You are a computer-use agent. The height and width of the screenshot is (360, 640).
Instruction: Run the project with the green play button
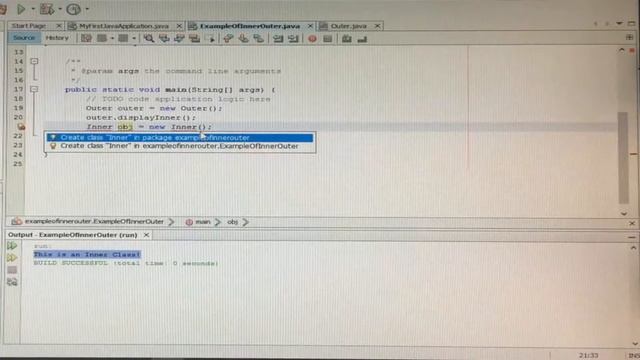coord(21,9)
